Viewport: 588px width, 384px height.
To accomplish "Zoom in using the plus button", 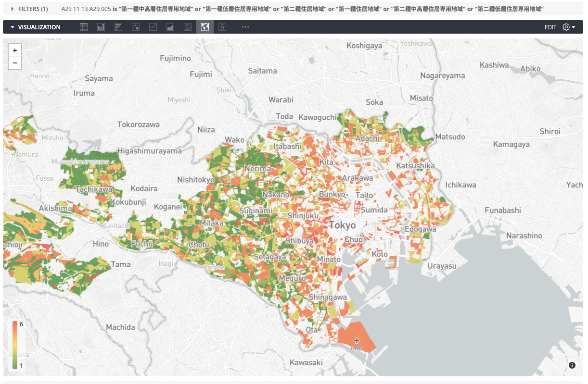I will [15, 50].
